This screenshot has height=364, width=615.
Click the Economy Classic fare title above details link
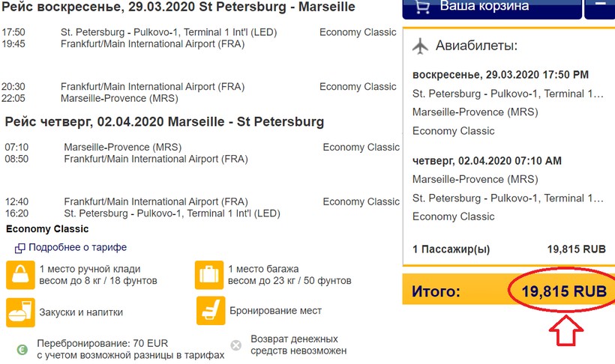tap(47, 229)
